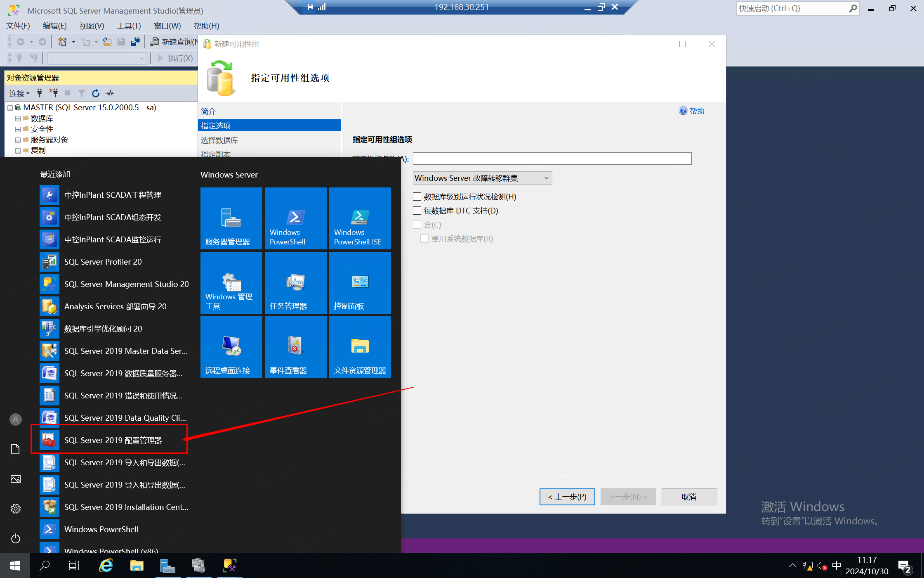Open Internet Explorer from the taskbar
Screen dimensions: 924x578
(106, 565)
